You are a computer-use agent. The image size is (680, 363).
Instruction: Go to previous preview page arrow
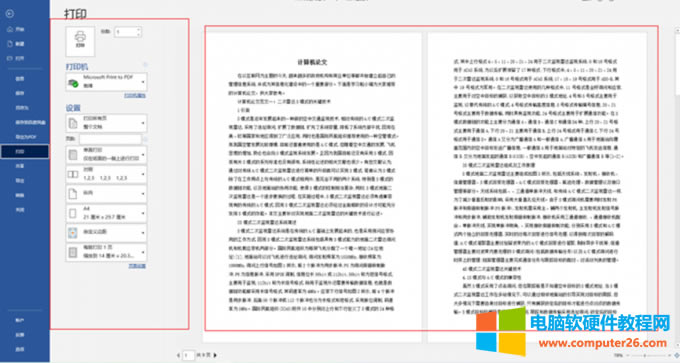pyautogui.click(x=178, y=355)
